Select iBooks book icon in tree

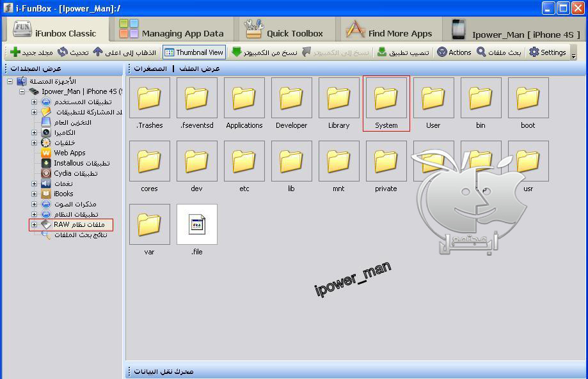pos(46,194)
